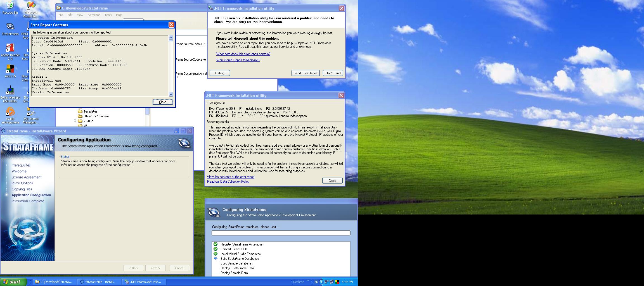Click the Start button on taskbar

click(13, 282)
